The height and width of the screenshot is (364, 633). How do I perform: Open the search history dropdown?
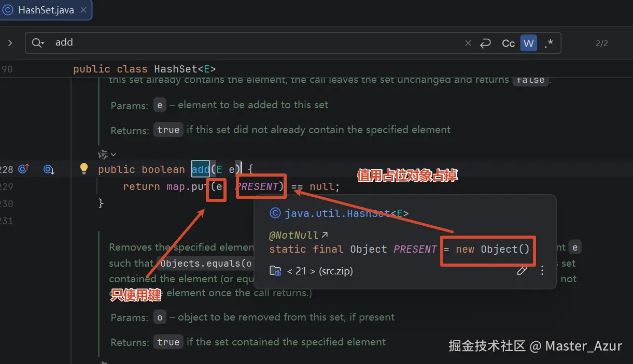(x=38, y=43)
